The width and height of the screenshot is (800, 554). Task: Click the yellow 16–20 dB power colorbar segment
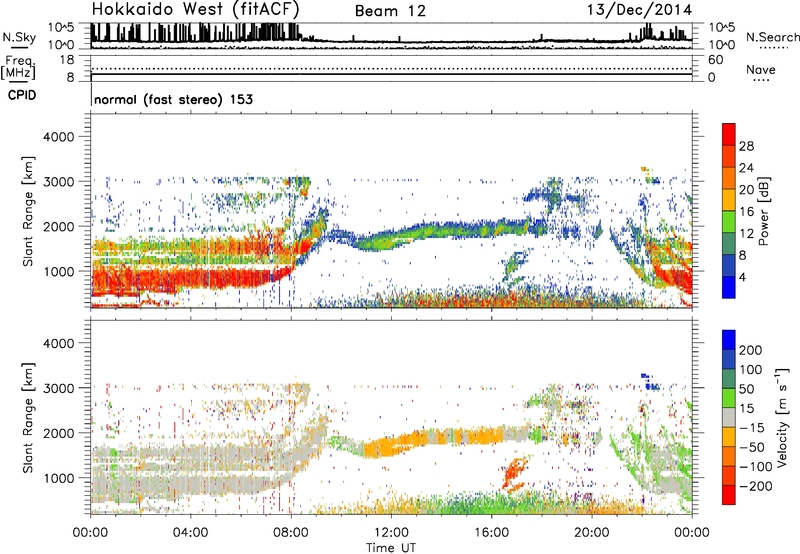(x=729, y=200)
